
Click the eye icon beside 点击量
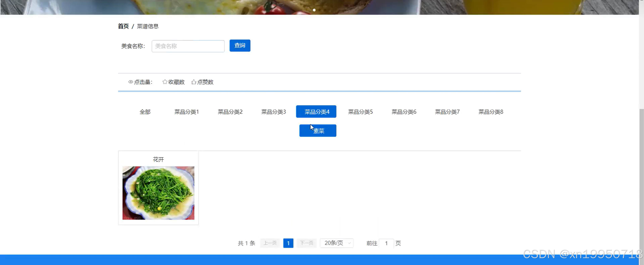pyautogui.click(x=131, y=82)
